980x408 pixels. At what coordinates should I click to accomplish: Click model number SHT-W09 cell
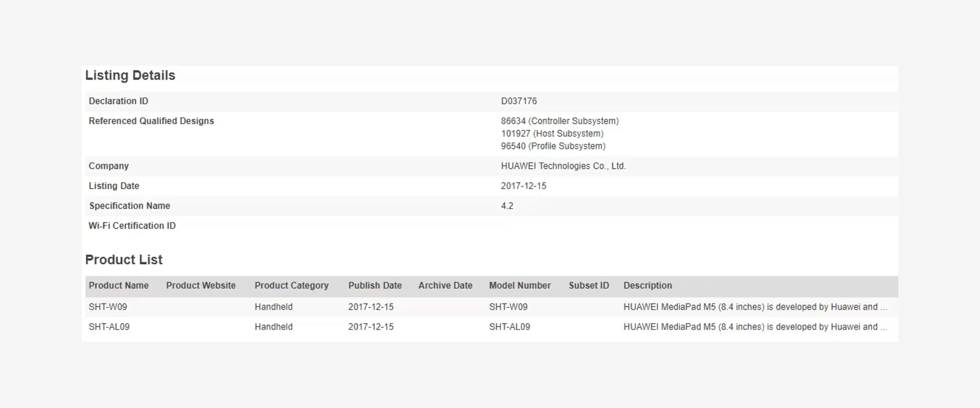[x=508, y=307]
